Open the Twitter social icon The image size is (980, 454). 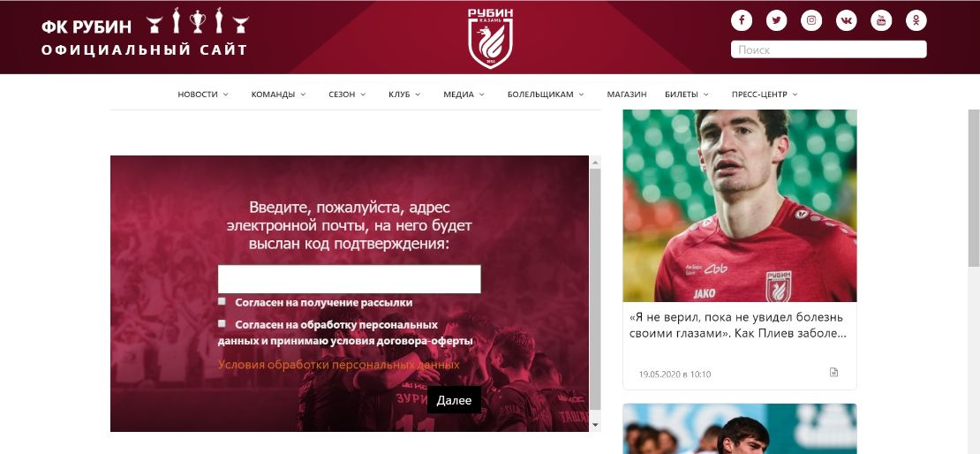tap(776, 20)
